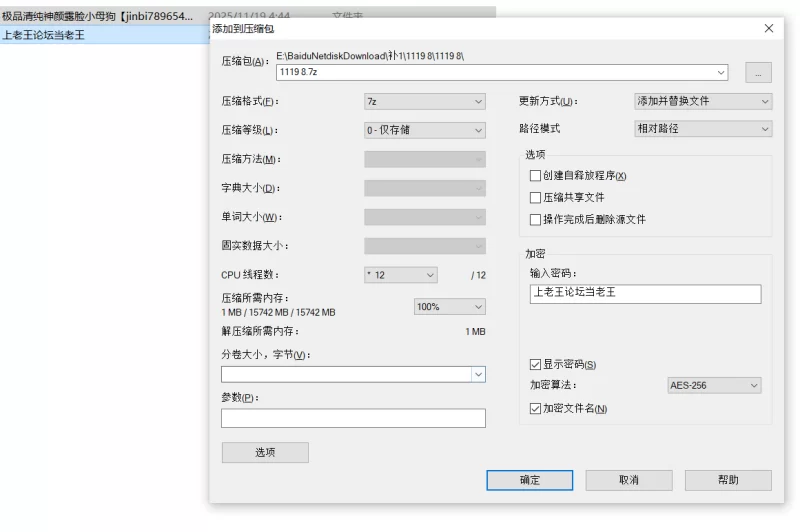The image size is (800, 532).
Task: Untick 加密文件名 checkbox
Action: pyautogui.click(x=535, y=409)
